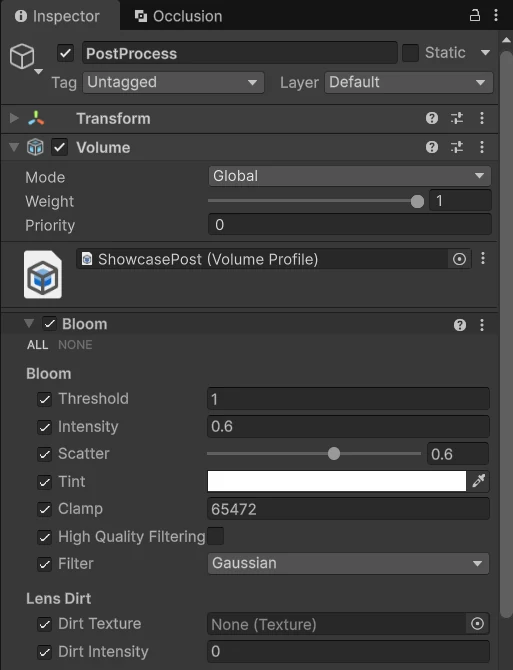Click the GameObject cube icon selector
Image resolution: width=513 pixels, height=670 pixels.
(x=22, y=56)
